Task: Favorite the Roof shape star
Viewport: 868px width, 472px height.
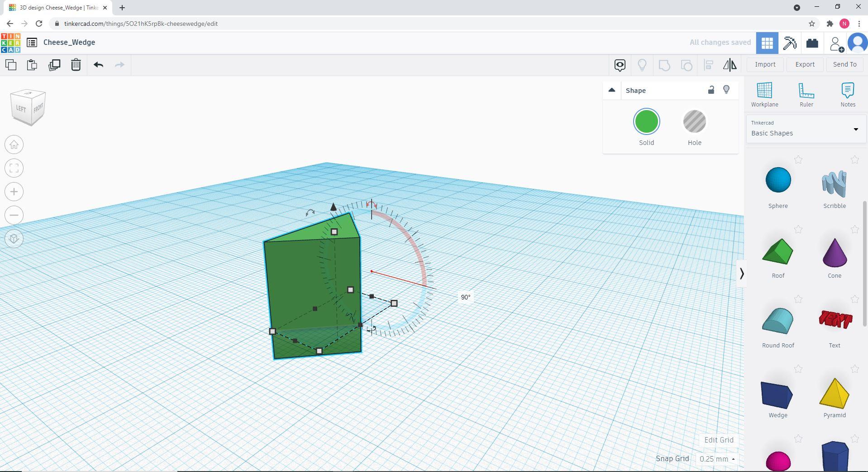Action: (798, 229)
